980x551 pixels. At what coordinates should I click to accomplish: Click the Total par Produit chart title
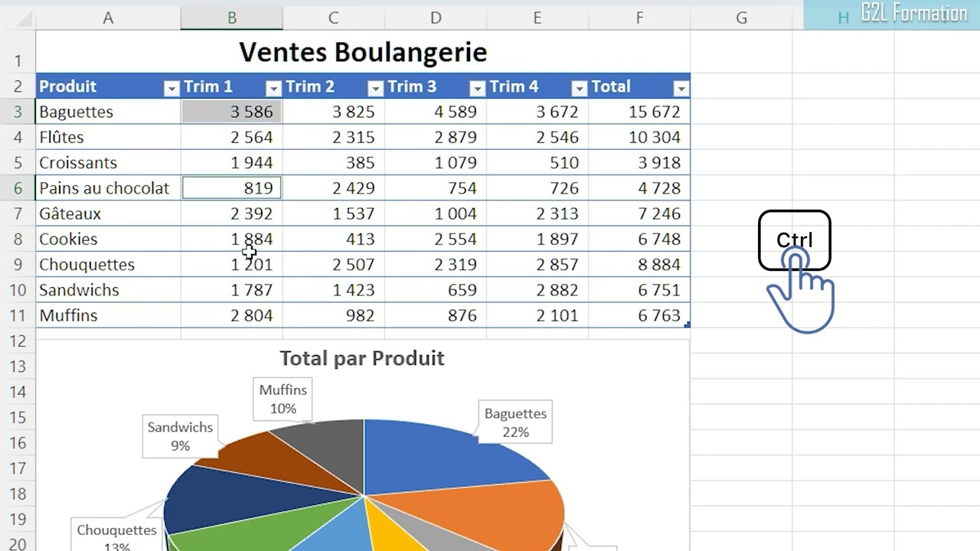[x=362, y=358]
